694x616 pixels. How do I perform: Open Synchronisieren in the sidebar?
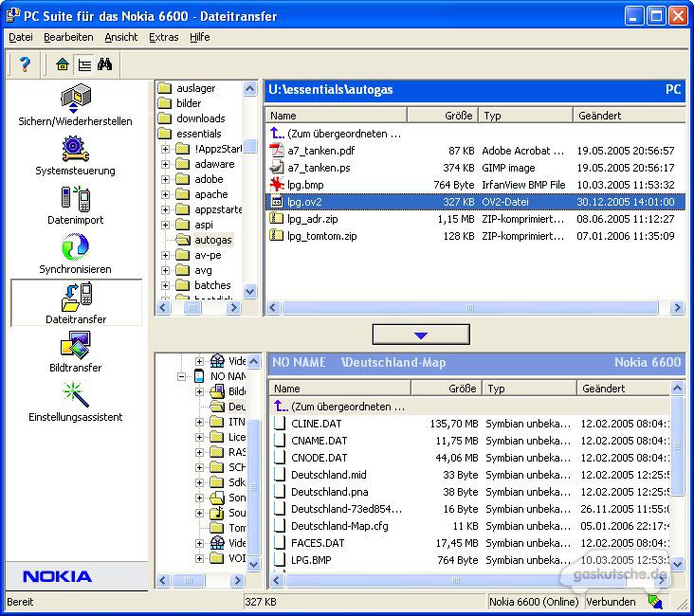[75, 254]
